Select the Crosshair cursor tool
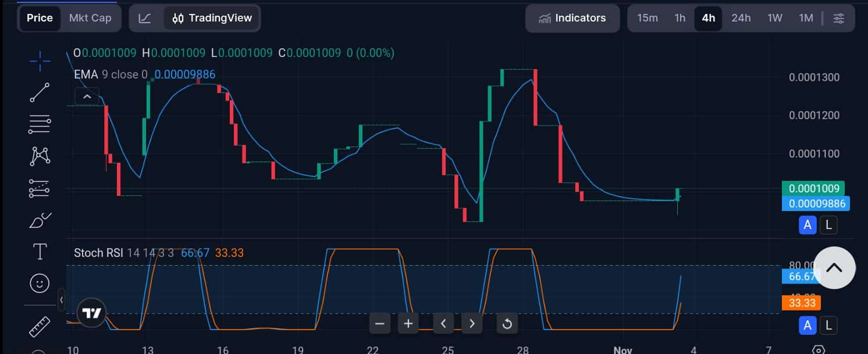868x354 pixels. [x=40, y=61]
